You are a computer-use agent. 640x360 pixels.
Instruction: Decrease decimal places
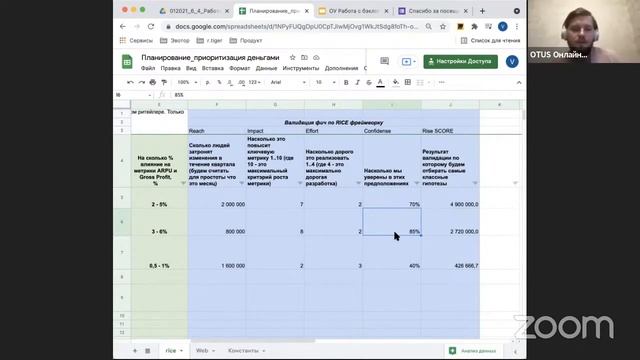(230, 82)
